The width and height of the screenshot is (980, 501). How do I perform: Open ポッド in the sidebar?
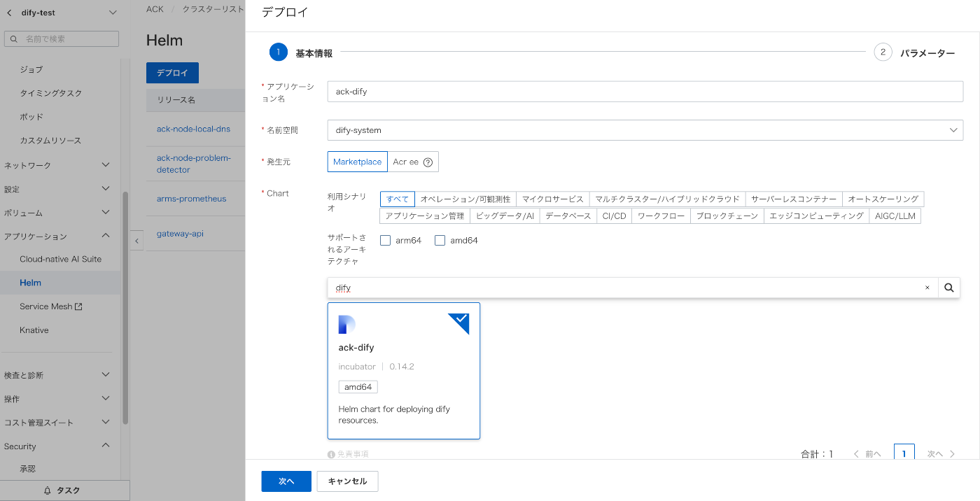[31, 117]
